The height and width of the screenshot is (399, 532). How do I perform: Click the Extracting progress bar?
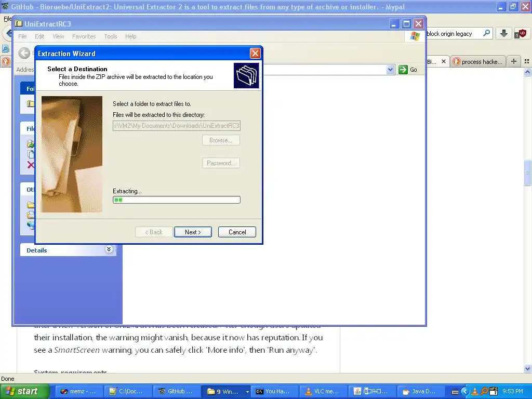tap(177, 200)
